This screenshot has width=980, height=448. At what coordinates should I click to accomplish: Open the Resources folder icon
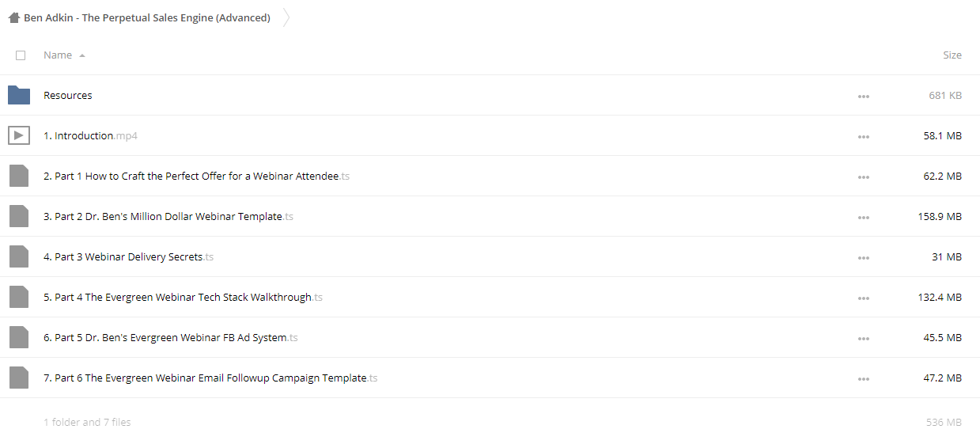[x=19, y=96]
